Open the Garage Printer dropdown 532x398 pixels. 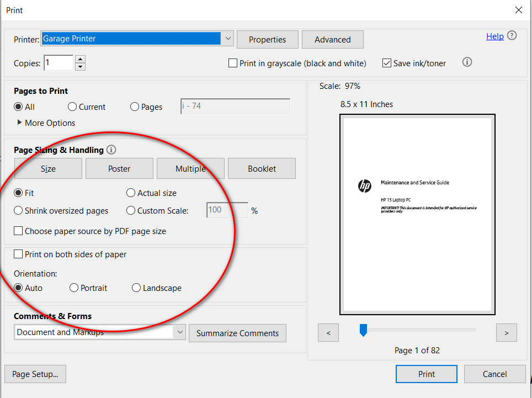click(x=227, y=39)
